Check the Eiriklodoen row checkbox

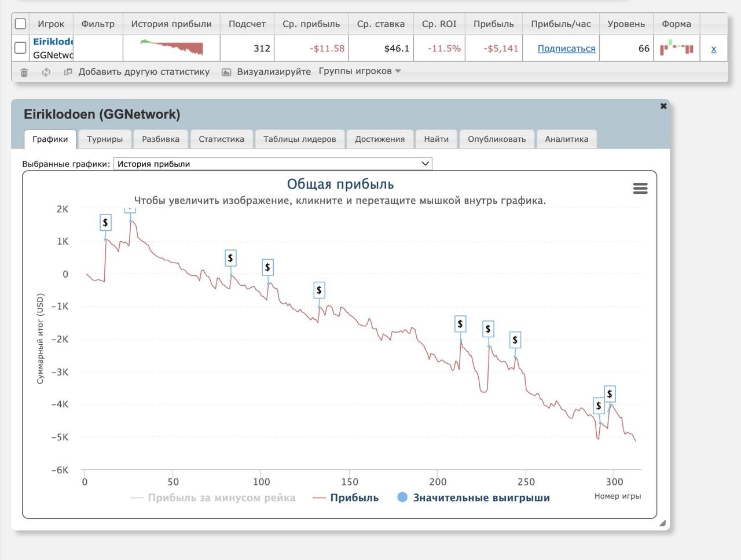(20, 47)
